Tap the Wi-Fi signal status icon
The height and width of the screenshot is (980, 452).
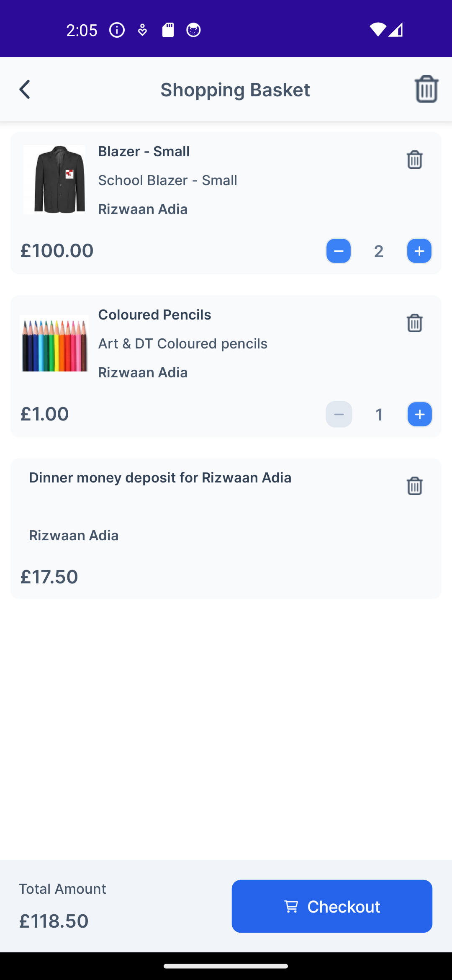pos(377,30)
